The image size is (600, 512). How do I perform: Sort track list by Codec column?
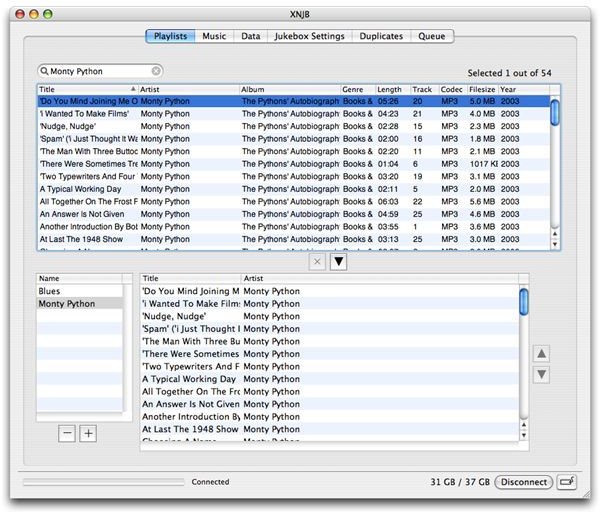coord(453,90)
